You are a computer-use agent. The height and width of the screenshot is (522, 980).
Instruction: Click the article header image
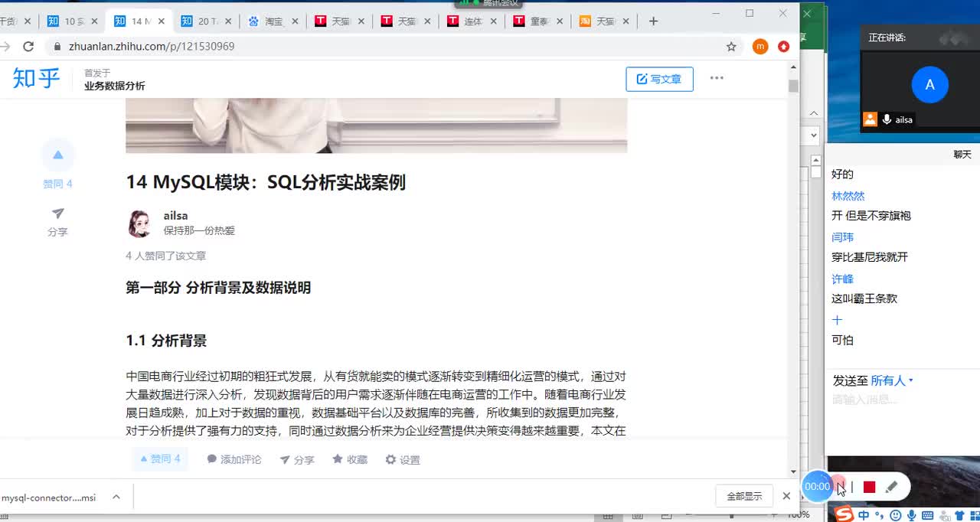pyautogui.click(x=377, y=126)
